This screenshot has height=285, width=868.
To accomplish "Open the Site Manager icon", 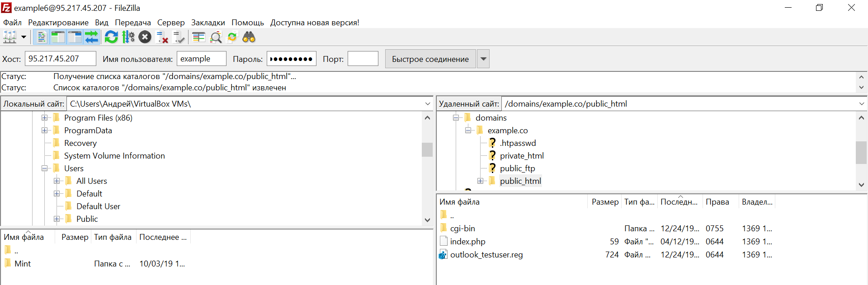I will coord(10,37).
